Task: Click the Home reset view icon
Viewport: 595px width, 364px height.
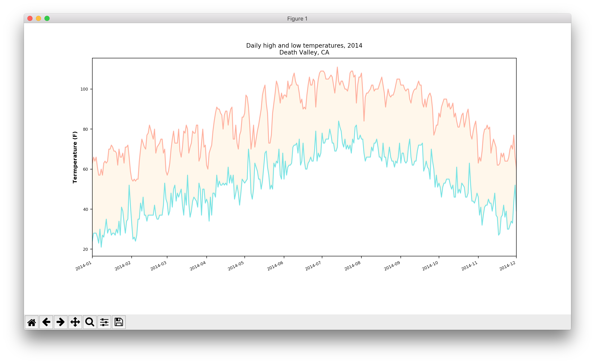Action: (32, 322)
